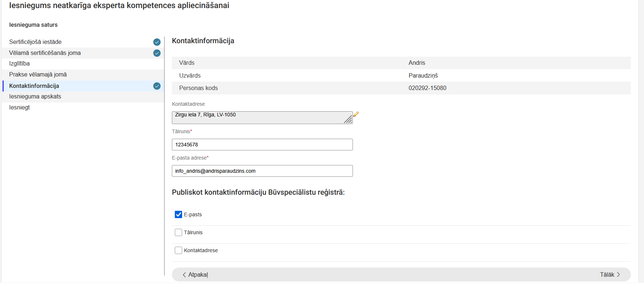Click checkmark icon next to Sertificējošā iestāde
The image size is (644, 284).
157,42
